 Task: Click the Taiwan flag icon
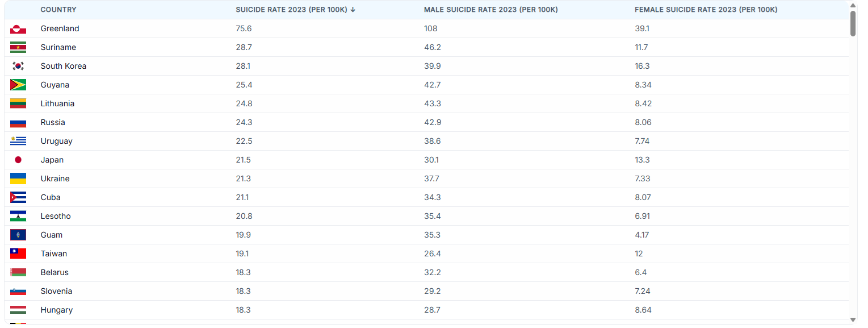18,254
